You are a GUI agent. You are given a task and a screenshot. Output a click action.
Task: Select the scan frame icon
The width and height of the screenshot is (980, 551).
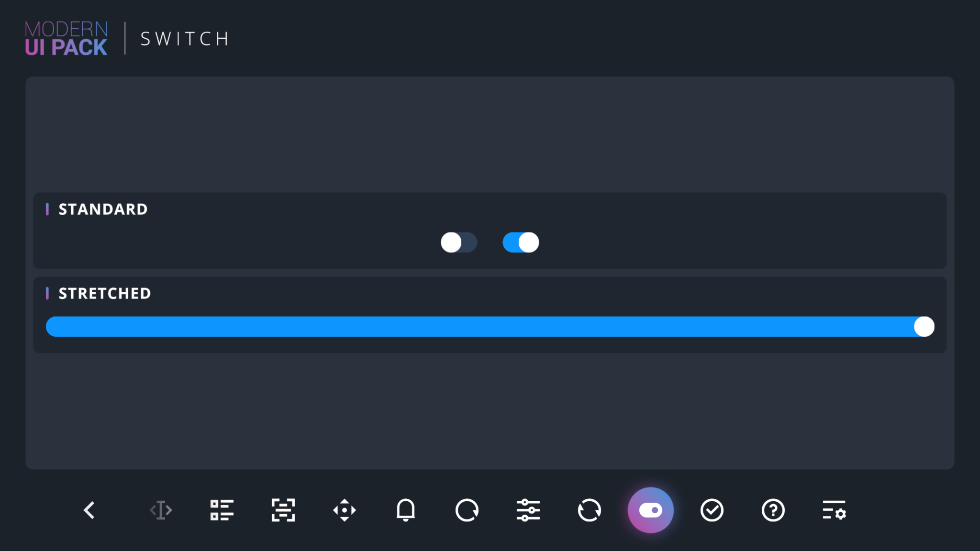point(283,510)
